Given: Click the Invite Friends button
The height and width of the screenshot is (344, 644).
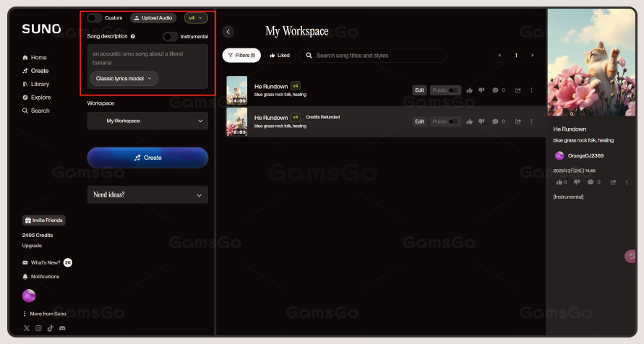Looking at the screenshot, I should [x=43, y=220].
